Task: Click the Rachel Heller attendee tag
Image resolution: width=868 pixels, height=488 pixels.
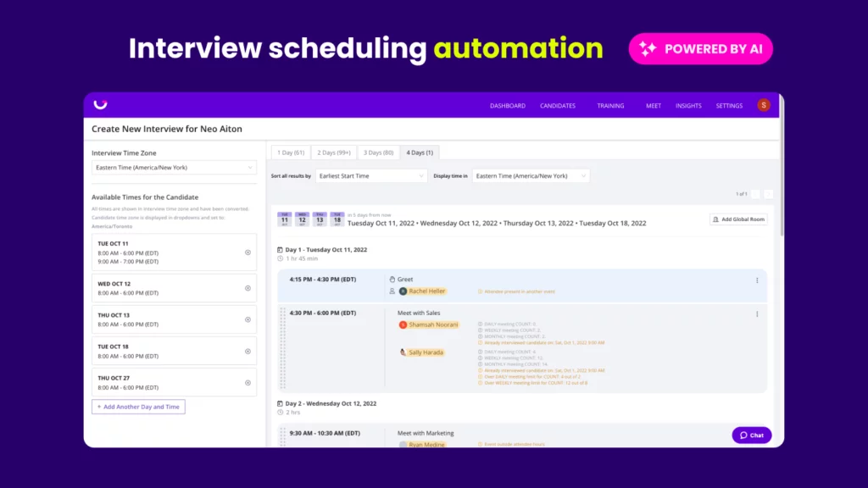Action: [x=422, y=291]
